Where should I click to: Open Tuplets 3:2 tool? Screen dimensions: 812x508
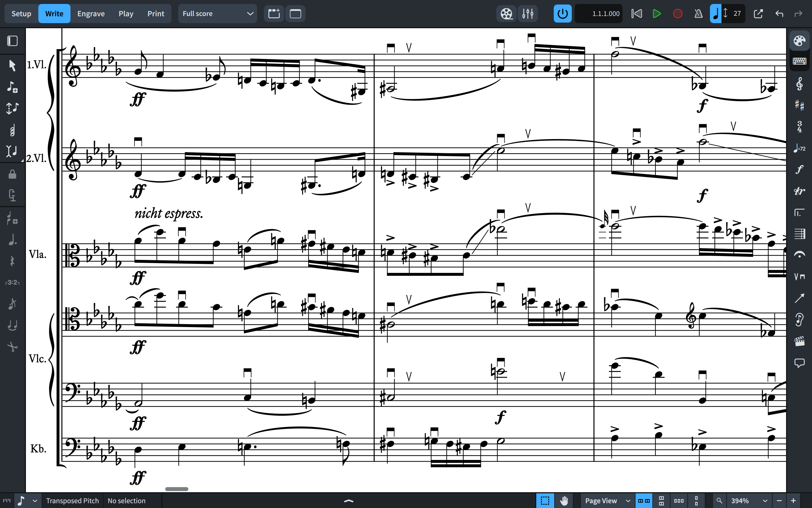click(x=12, y=283)
